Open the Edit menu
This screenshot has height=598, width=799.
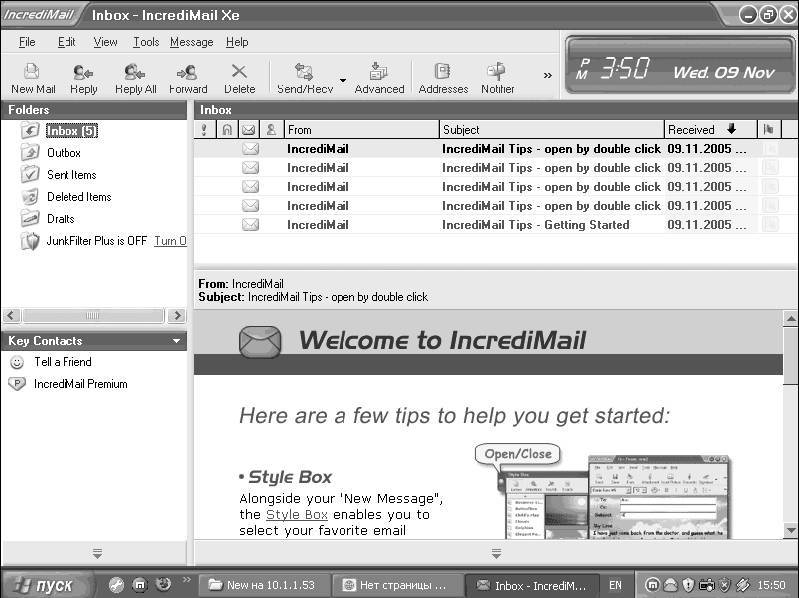[x=66, y=42]
